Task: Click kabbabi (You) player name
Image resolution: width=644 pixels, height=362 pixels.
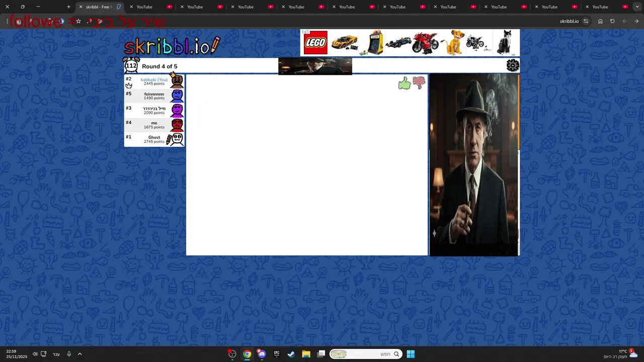Action: (x=154, y=79)
